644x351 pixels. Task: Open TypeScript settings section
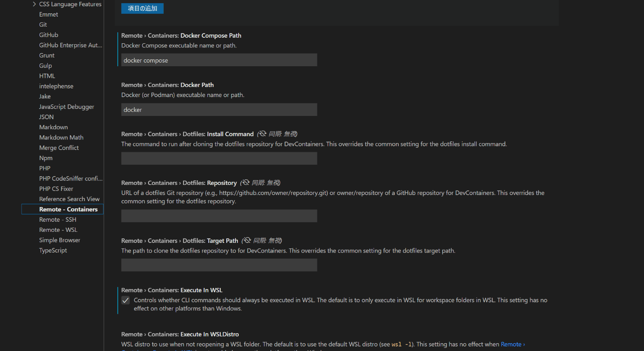click(x=53, y=251)
